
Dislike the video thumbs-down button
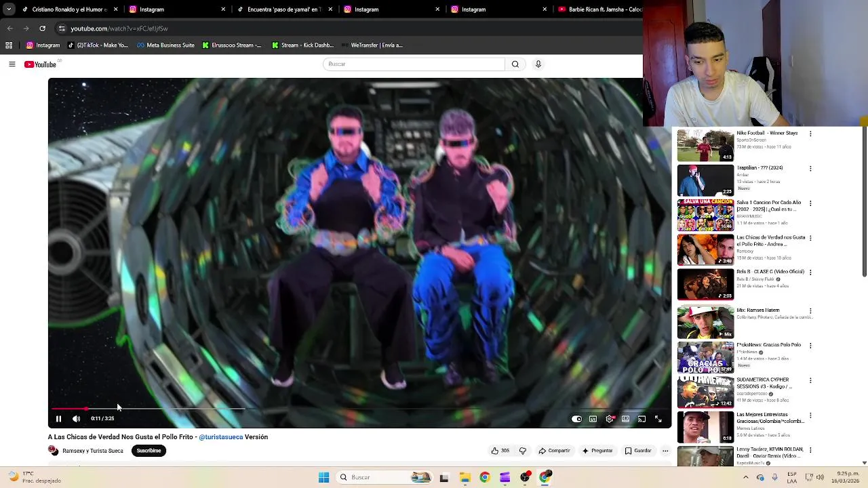tap(523, 451)
